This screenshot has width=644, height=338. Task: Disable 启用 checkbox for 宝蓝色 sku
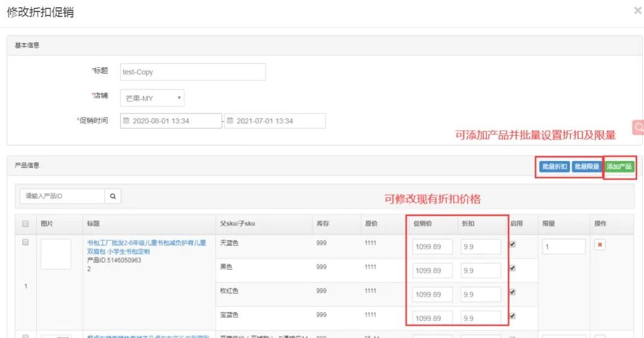(x=513, y=316)
